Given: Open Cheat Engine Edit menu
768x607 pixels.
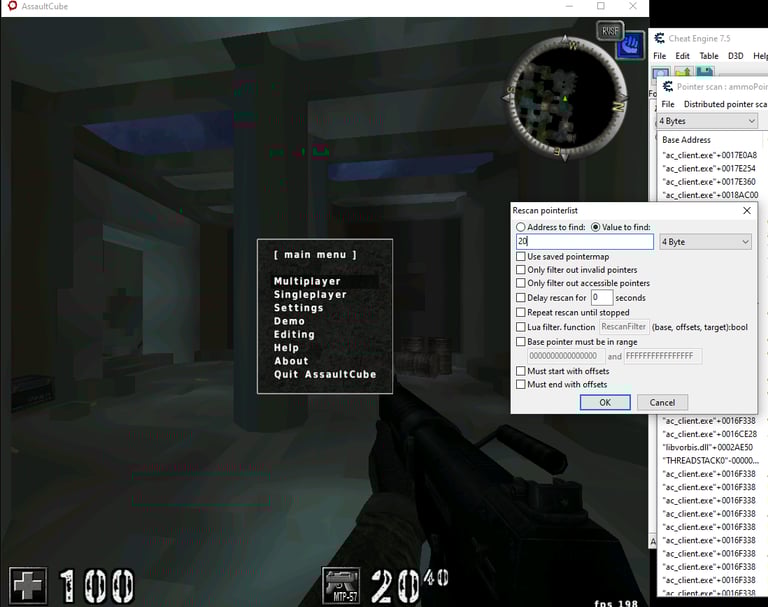Looking at the screenshot, I should pyautogui.click(x=682, y=56).
